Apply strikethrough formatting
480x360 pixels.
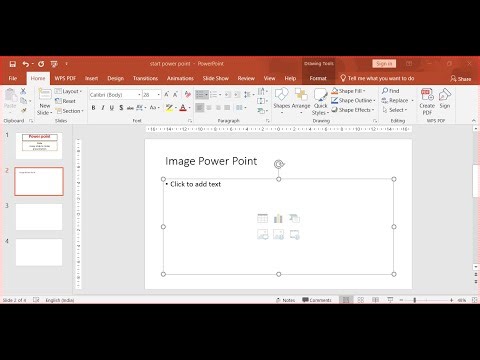click(x=130, y=108)
